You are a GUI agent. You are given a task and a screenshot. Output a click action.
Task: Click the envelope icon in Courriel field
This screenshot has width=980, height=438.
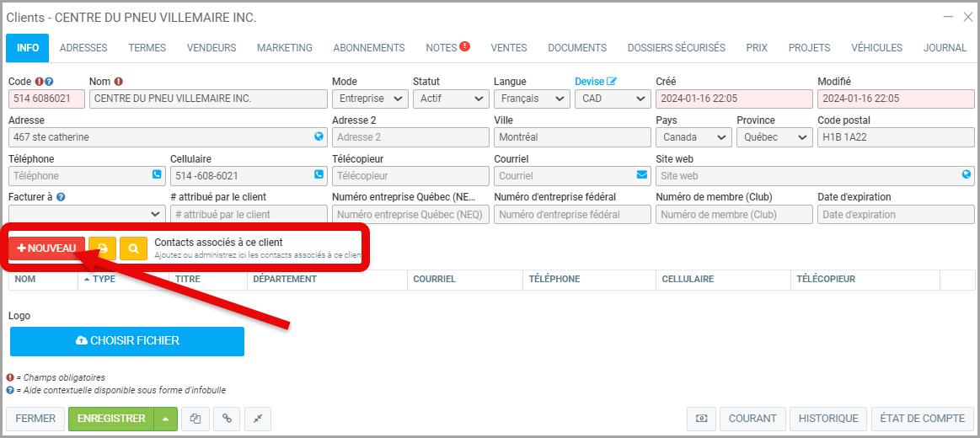coord(642,175)
